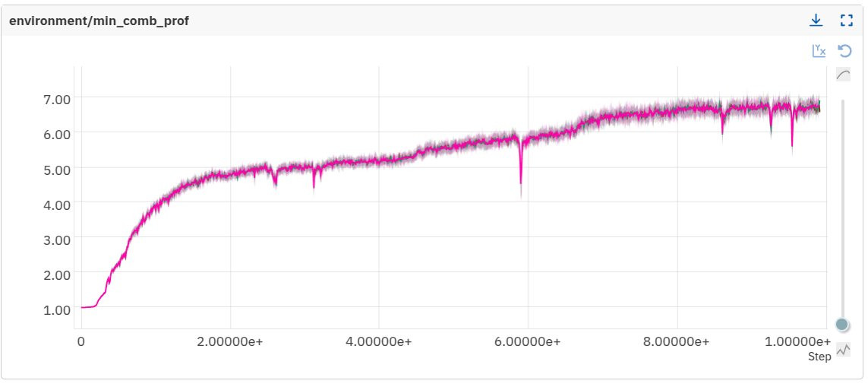Click the 1.00000e+ label at the axis end
The image size is (868, 387).
click(x=797, y=341)
